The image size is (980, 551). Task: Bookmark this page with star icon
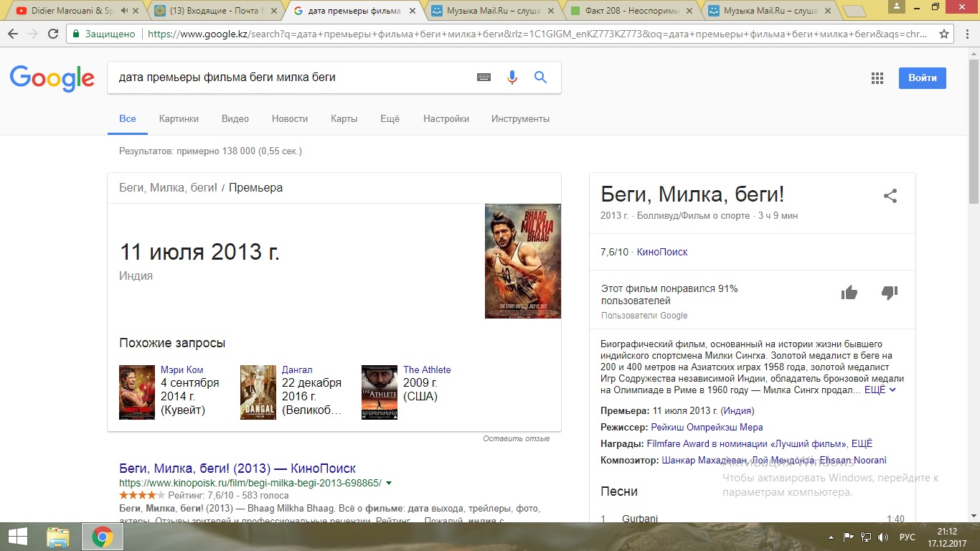click(944, 34)
